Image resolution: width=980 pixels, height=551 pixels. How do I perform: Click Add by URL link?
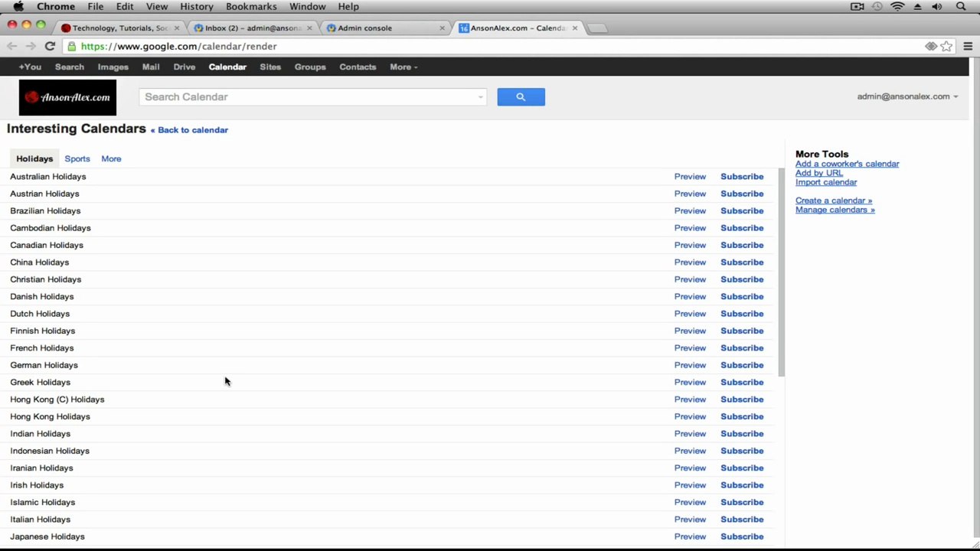click(x=818, y=173)
